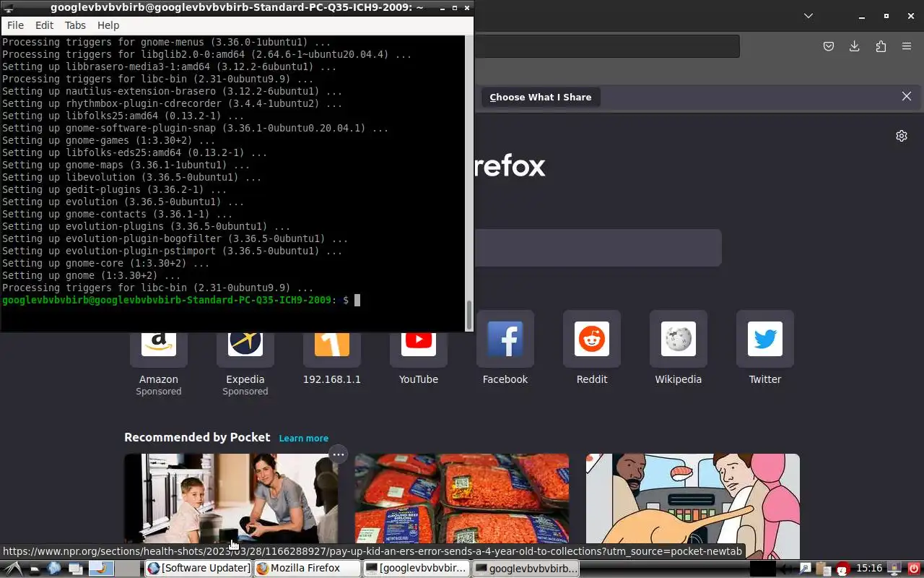
Task: Click the taskbar clock showing 15:16
Action: point(870,569)
